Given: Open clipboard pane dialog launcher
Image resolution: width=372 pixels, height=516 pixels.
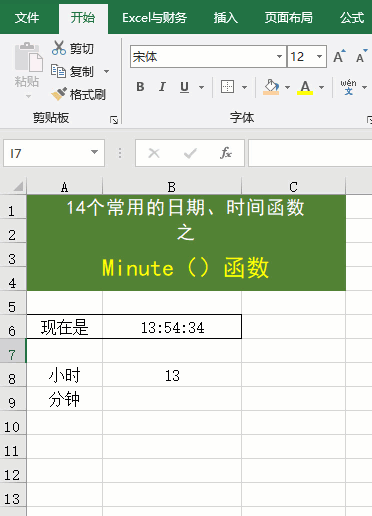Looking at the screenshot, I should (114, 120).
